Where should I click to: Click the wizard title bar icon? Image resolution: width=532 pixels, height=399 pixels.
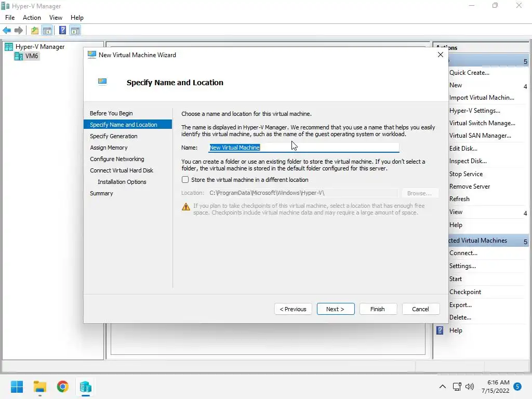(91, 55)
